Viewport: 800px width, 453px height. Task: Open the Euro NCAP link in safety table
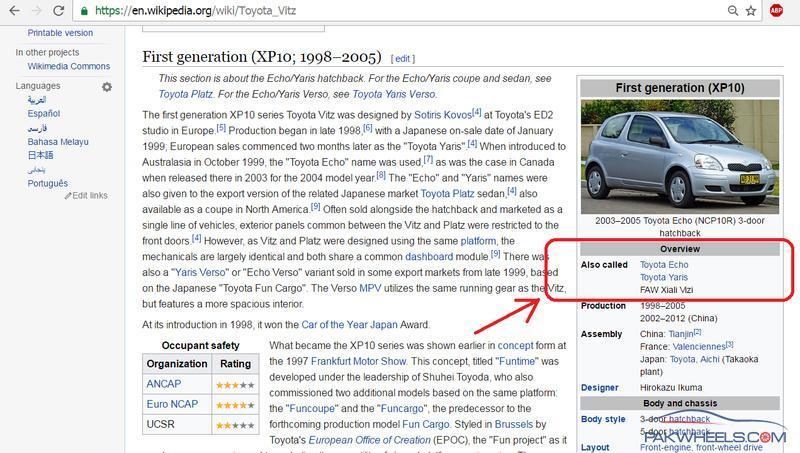click(x=172, y=404)
